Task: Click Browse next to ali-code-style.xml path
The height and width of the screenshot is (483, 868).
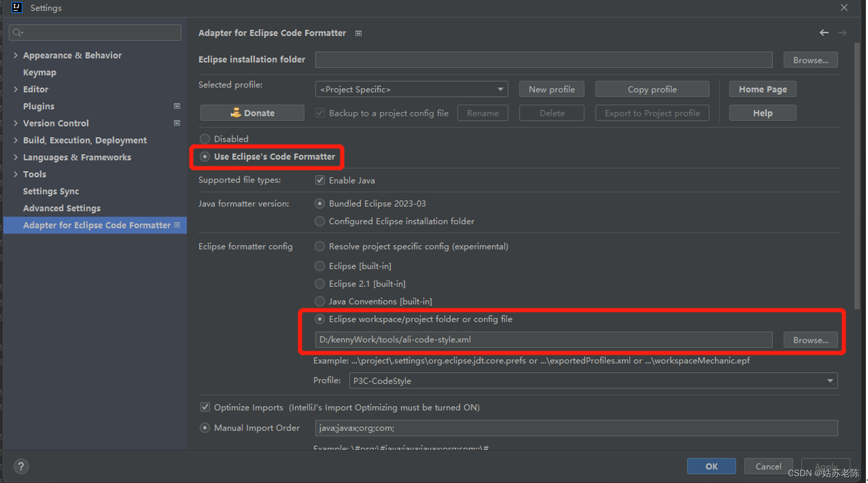Action: pos(811,340)
